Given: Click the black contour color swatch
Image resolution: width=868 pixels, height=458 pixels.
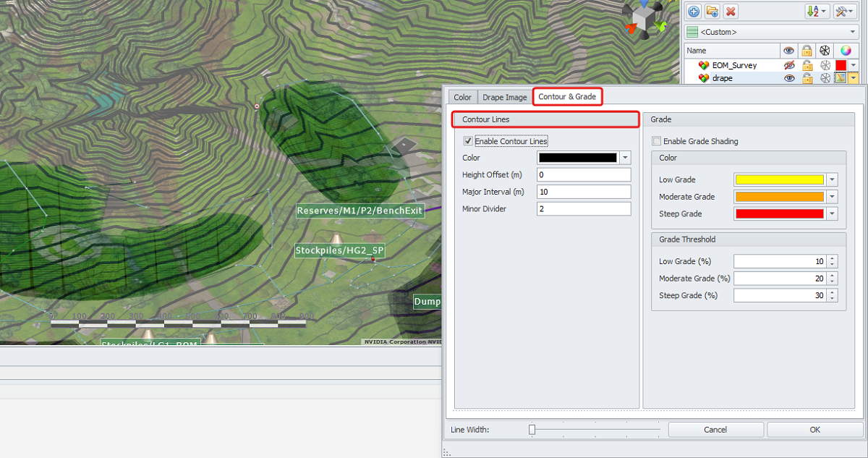Looking at the screenshot, I should pyautogui.click(x=578, y=158).
